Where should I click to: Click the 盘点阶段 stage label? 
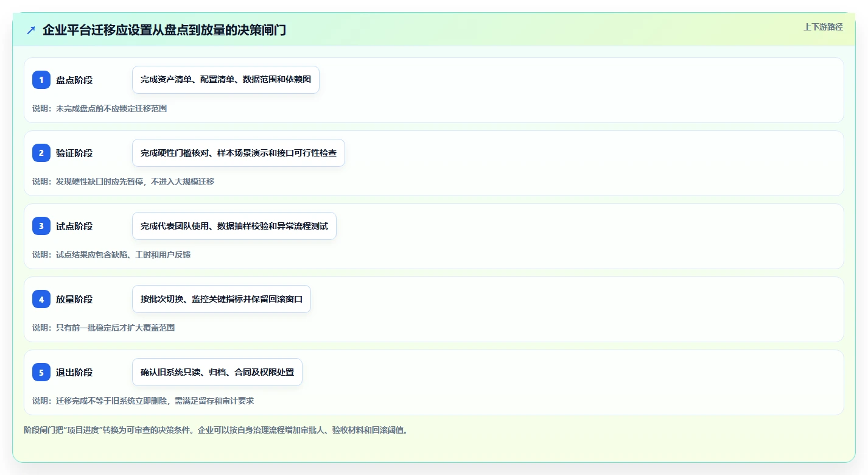tap(74, 80)
